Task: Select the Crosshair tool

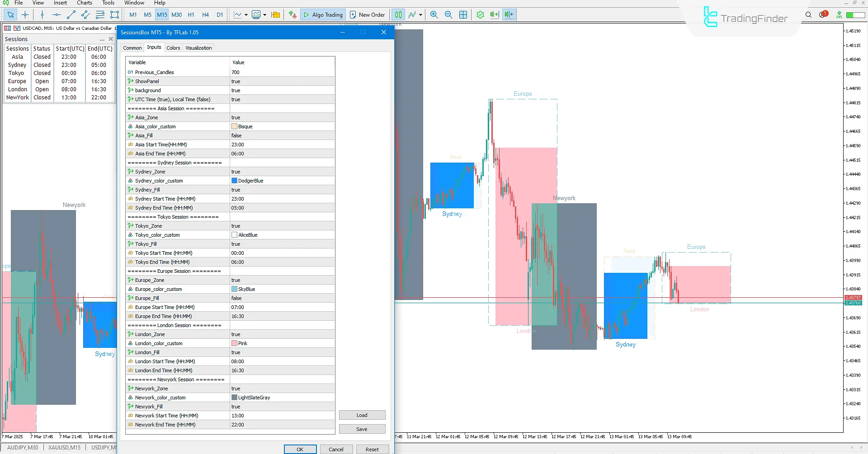Action: pos(25,14)
